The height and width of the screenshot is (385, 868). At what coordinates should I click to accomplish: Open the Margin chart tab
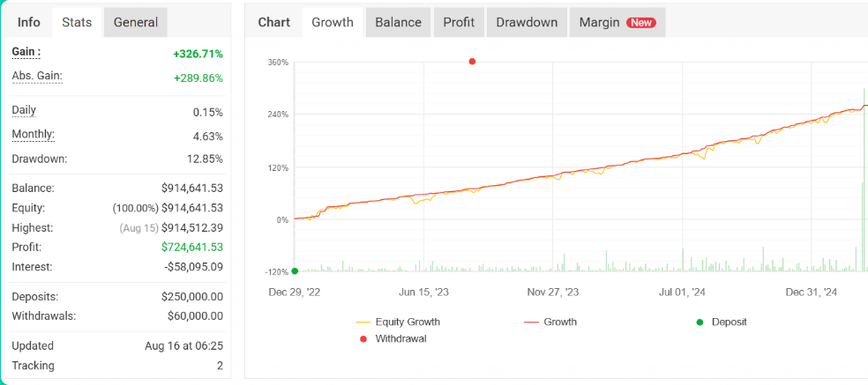click(x=600, y=22)
